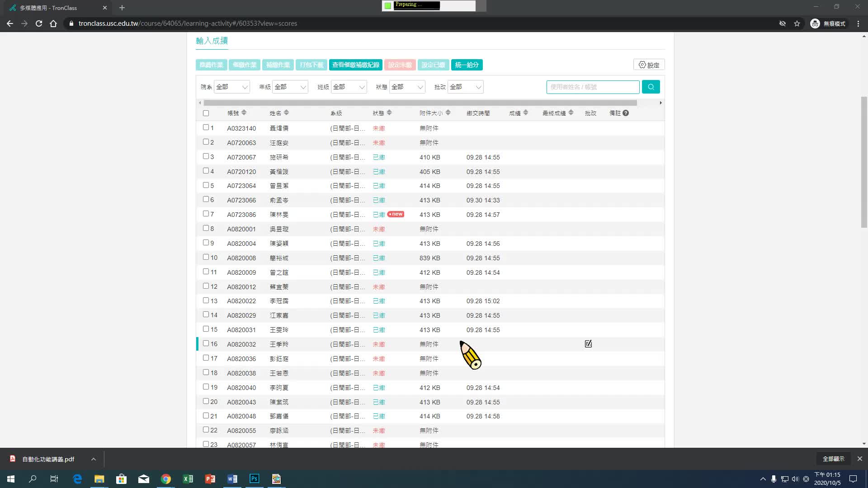Click the horizontal table scrollbar
This screenshot has height=488, width=868.
pyautogui.click(x=420, y=103)
